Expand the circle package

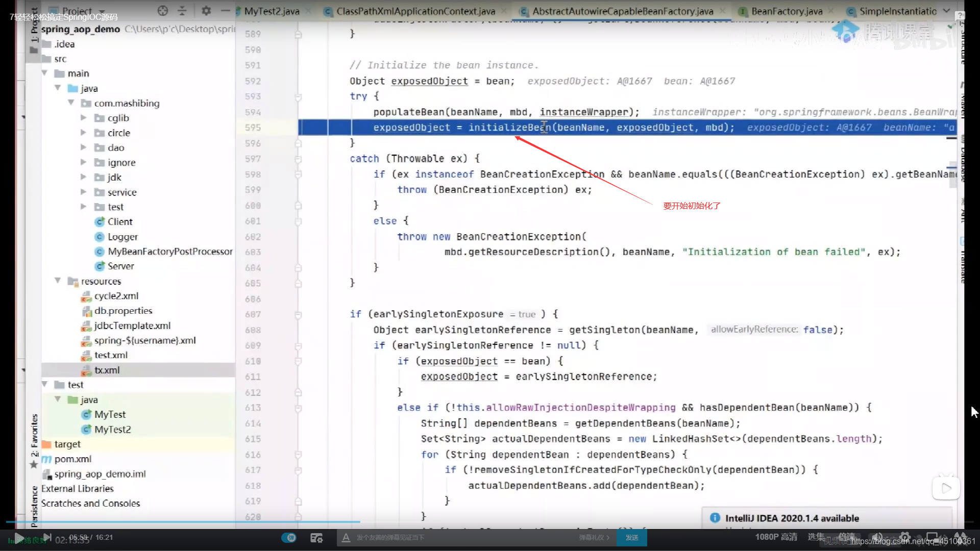(x=84, y=132)
